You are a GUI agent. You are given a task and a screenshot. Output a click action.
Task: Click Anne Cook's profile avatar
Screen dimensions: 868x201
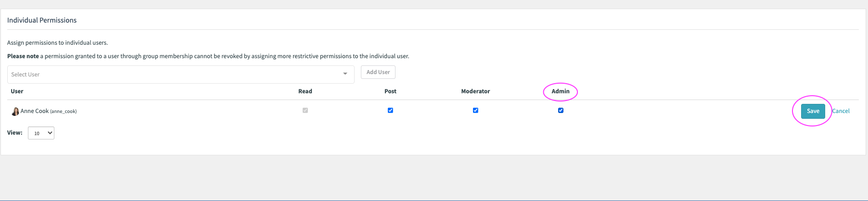15,112
